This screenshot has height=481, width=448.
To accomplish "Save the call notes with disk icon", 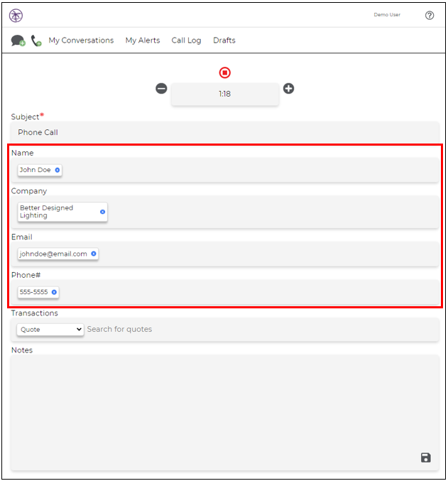I will click(x=425, y=458).
